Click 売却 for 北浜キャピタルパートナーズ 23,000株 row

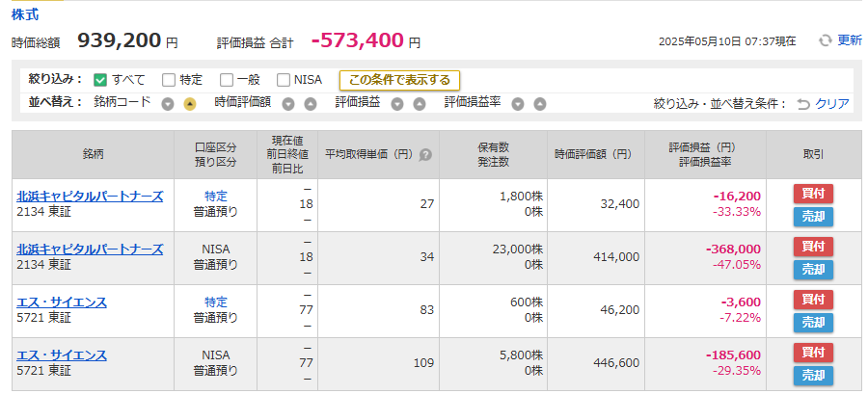(x=813, y=270)
